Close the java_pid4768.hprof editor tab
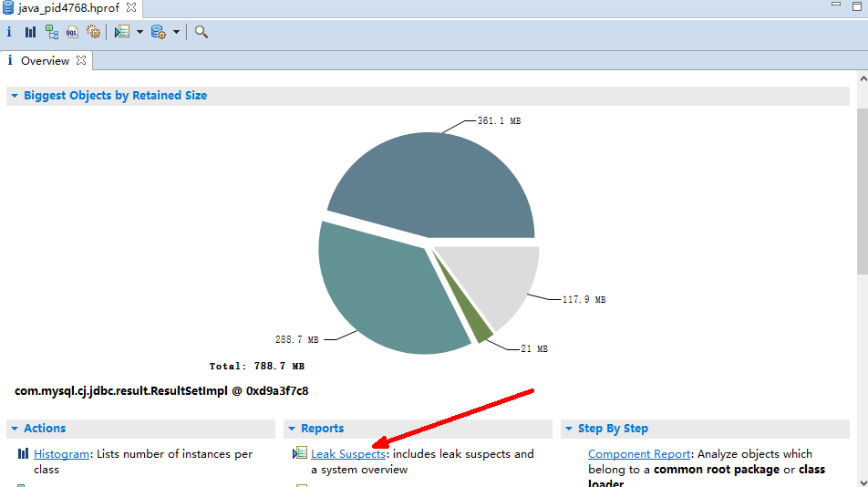 pyautogui.click(x=131, y=7)
